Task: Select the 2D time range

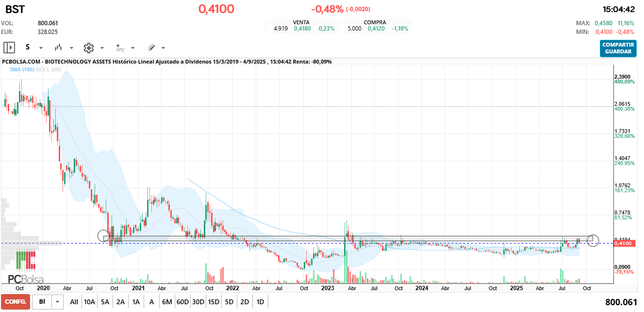Action: [x=245, y=302]
